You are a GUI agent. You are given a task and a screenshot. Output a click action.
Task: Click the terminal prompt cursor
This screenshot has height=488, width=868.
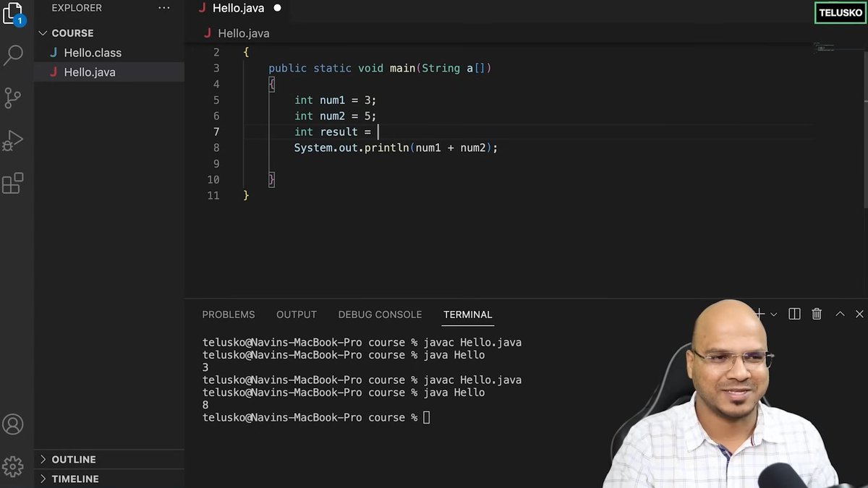(x=427, y=417)
